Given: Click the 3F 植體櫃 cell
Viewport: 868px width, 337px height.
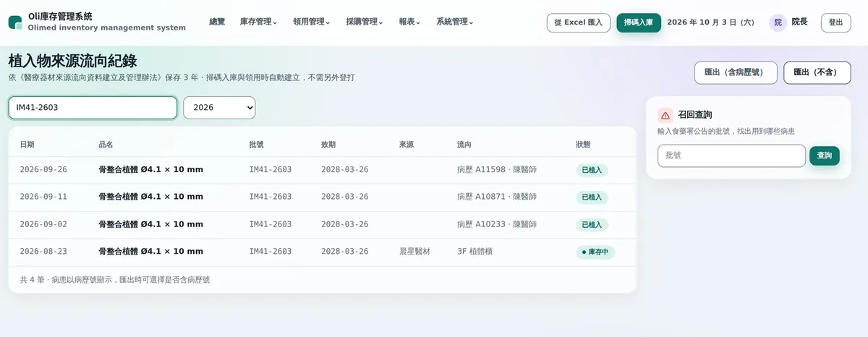Looking at the screenshot, I should coord(475,252).
